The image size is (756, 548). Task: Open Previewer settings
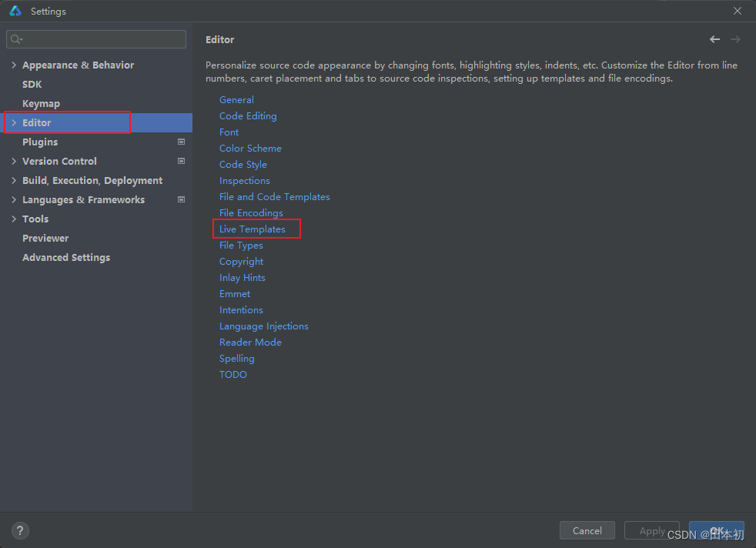45,238
